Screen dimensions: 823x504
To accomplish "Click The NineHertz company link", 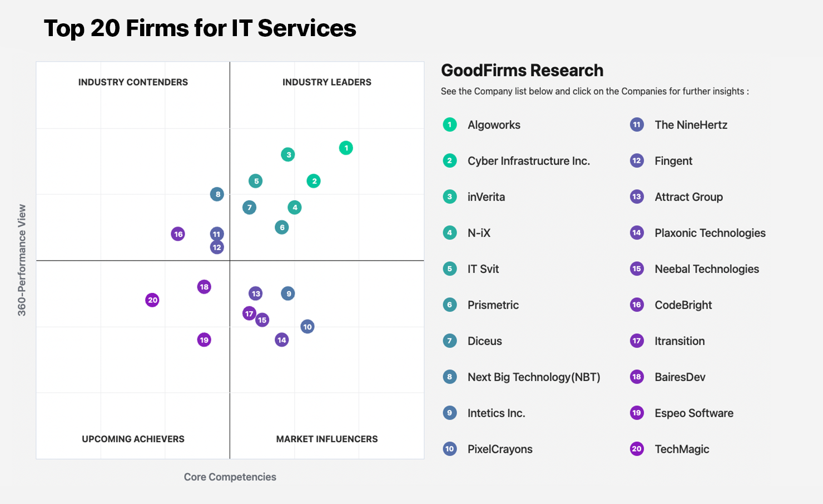I will pos(691,125).
